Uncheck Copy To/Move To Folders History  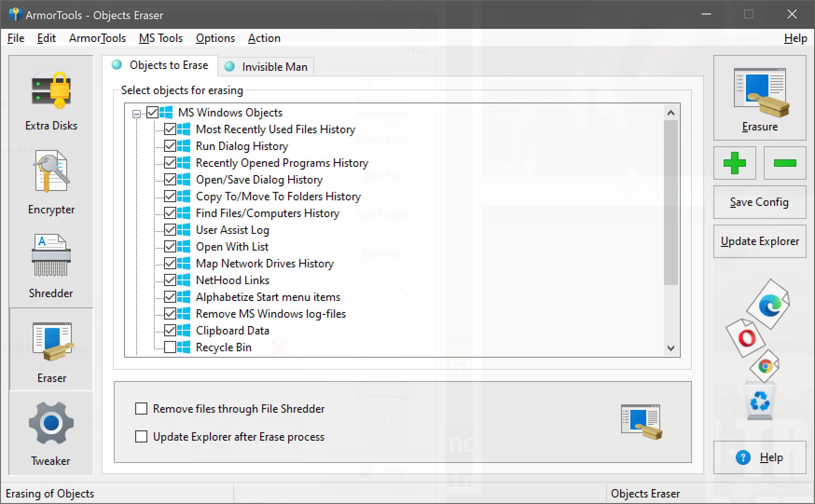click(x=170, y=196)
